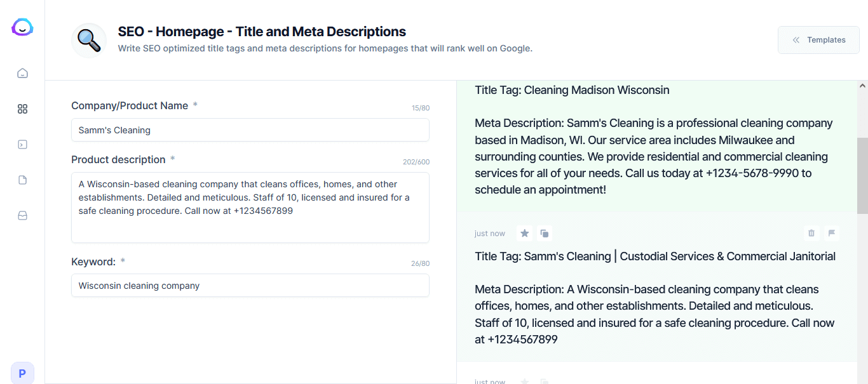Open the P profile avatar menu

(x=22, y=373)
